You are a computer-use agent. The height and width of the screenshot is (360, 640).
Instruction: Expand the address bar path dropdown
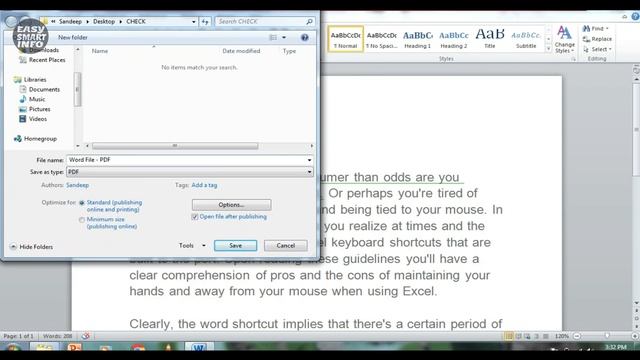193,22
